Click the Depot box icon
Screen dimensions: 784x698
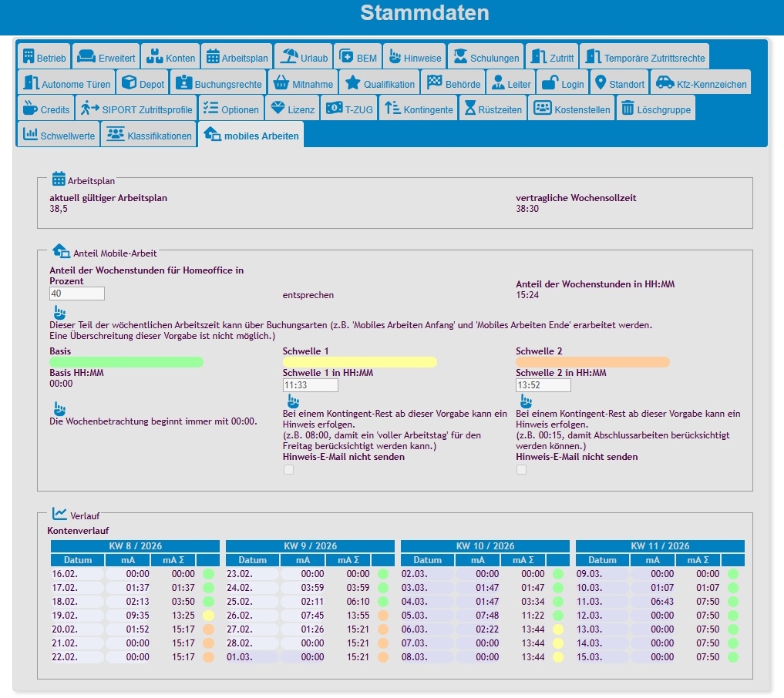129,82
